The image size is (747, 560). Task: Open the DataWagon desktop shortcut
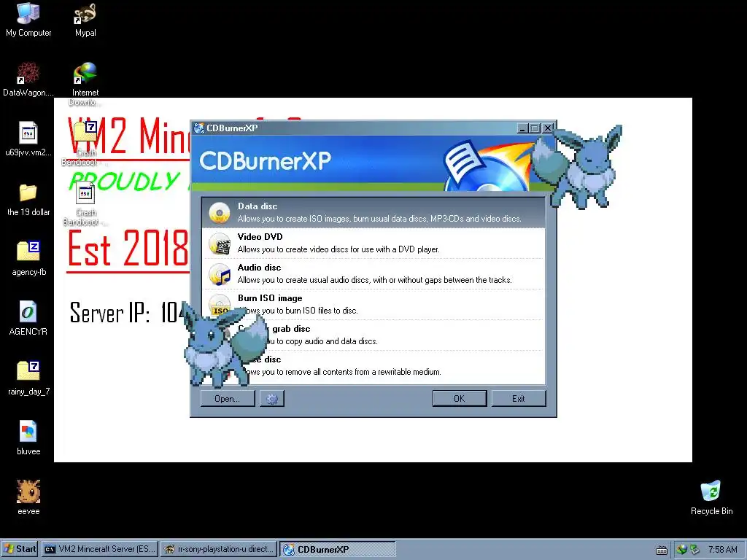point(28,73)
